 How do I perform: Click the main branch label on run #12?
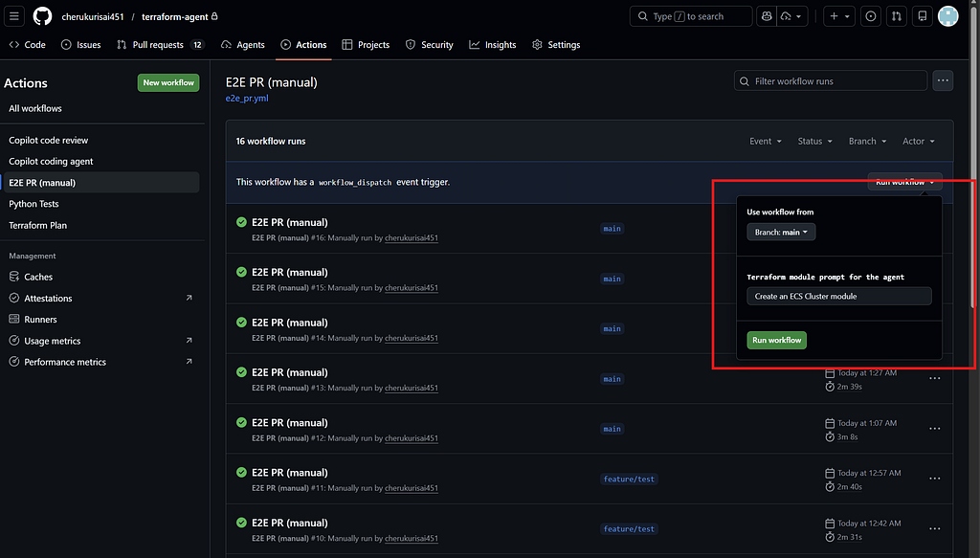pyautogui.click(x=612, y=429)
